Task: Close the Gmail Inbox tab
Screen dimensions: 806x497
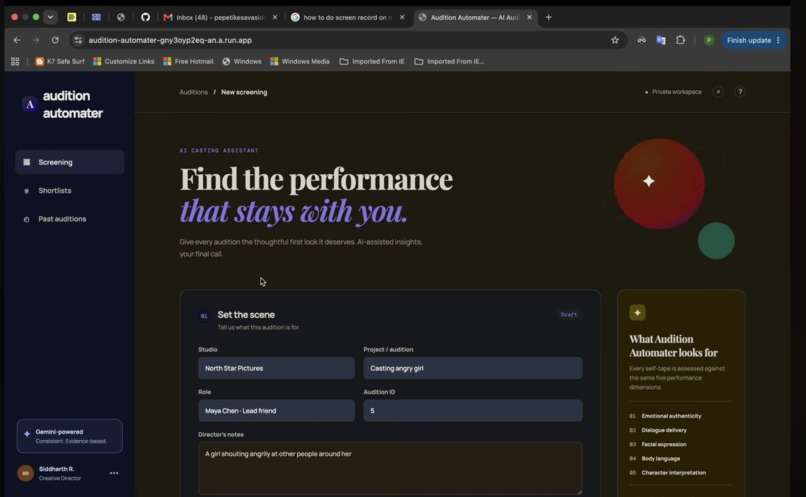Action: [x=275, y=17]
